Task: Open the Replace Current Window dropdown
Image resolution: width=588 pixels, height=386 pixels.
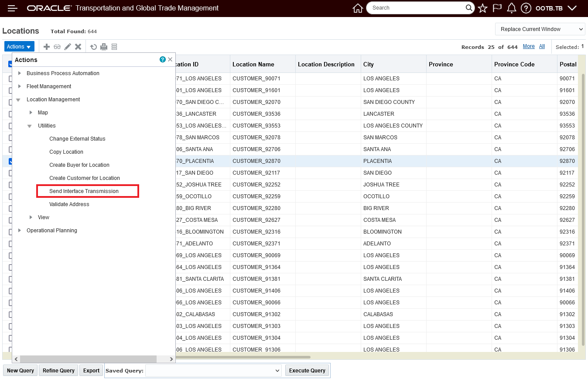Action: point(540,29)
